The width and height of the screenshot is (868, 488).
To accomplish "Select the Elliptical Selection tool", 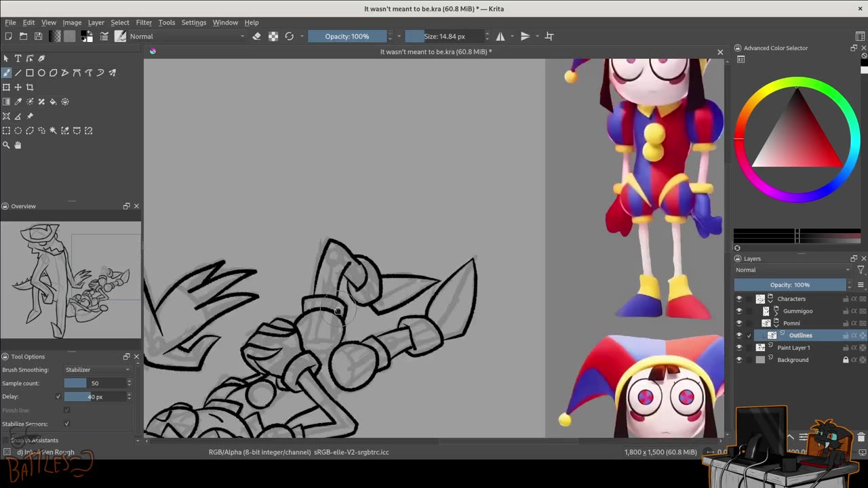I will click(18, 131).
